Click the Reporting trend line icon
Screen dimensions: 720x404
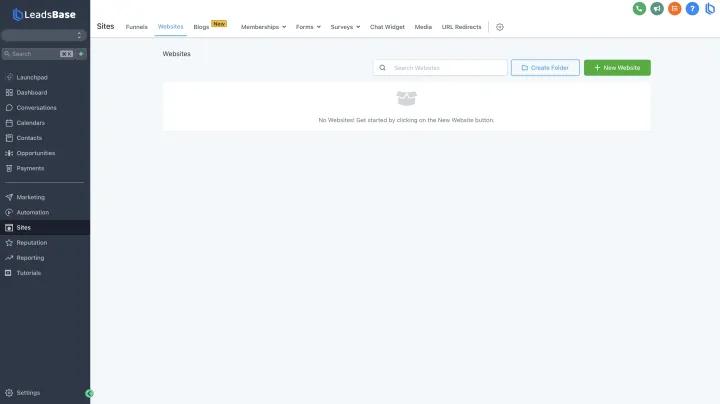(9, 258)
